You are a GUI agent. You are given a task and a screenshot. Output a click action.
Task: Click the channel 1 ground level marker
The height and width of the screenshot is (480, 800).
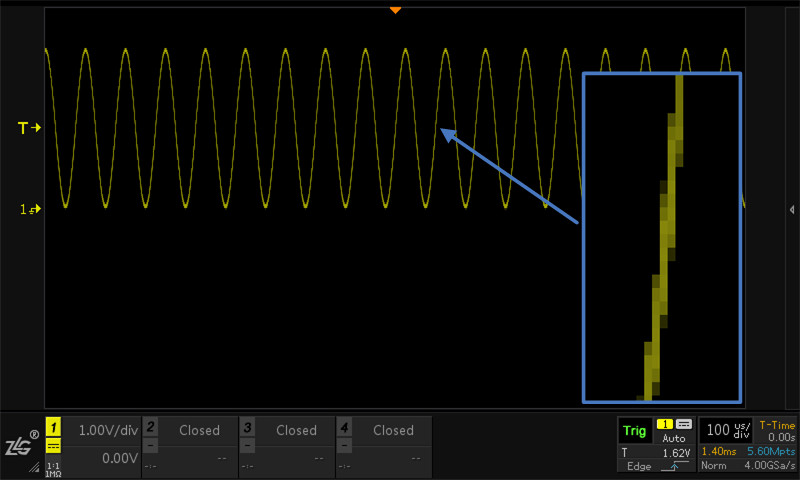click(x=30, y=209)
